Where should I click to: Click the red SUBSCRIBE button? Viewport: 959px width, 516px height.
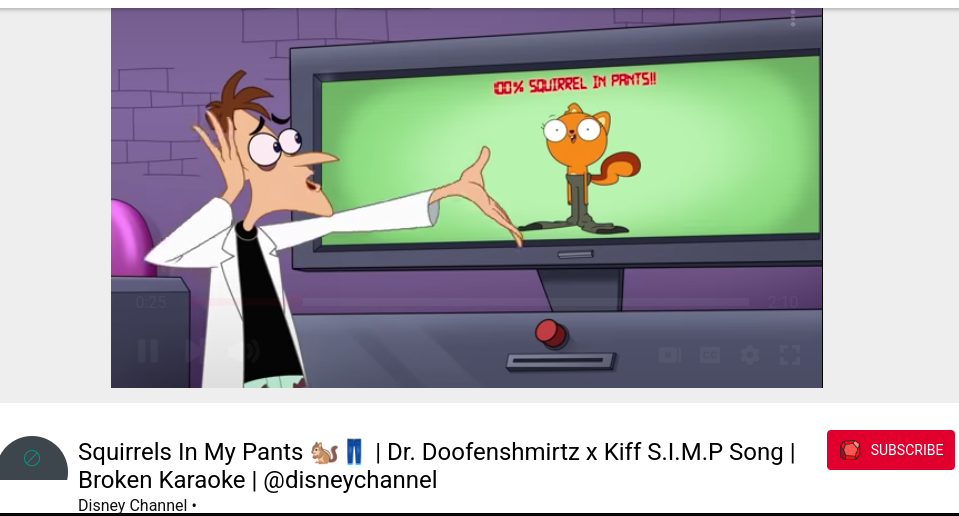pos(890,450)
